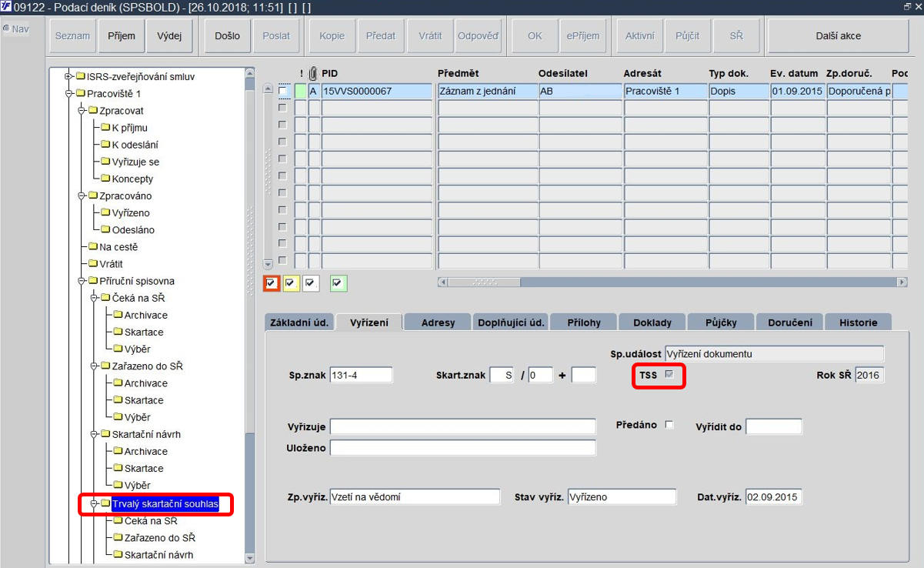The image size is (924, 568).
Task: Click the folder icon of Koncepty
Action: [x=106, y=179]
